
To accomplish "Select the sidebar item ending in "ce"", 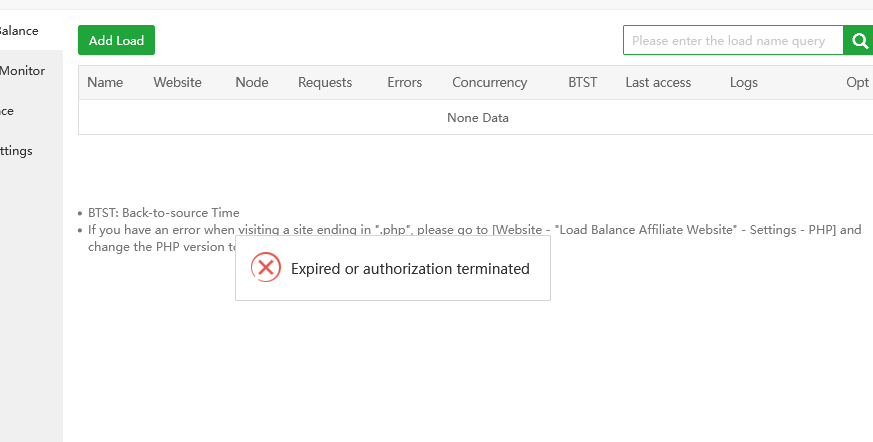I will click(8, 111).
